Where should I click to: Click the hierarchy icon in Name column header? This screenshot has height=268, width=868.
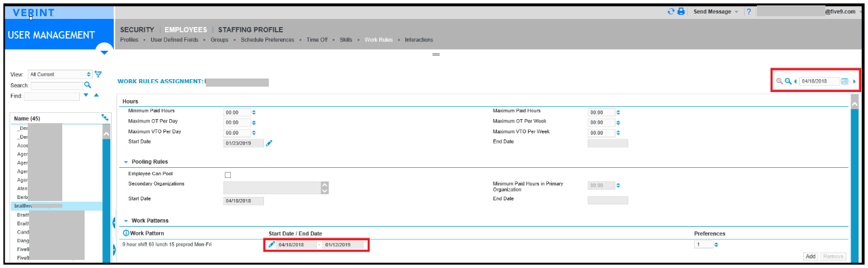point(105,118)
